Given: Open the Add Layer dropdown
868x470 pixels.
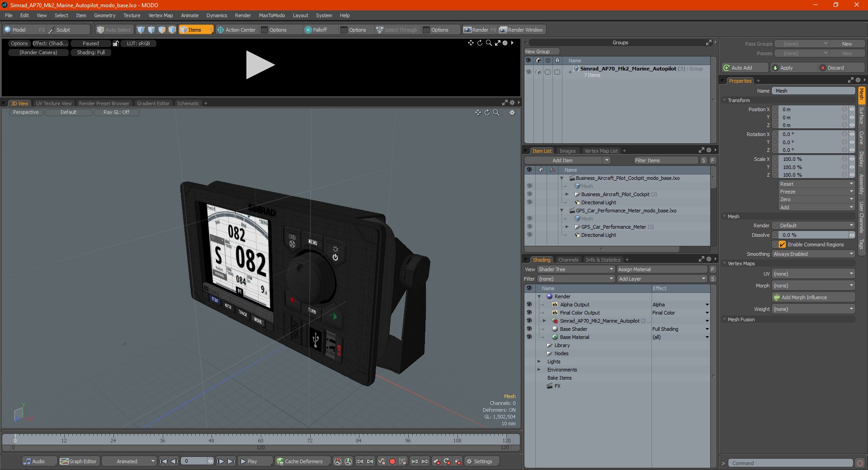Looking at the screenshot, I should coord(661,279).
